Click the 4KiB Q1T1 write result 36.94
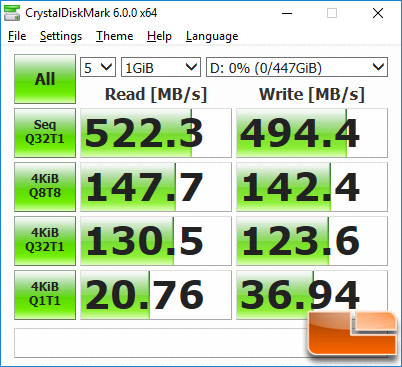The width and height of the screenshot is (402, 367). (x=312, y=295)
